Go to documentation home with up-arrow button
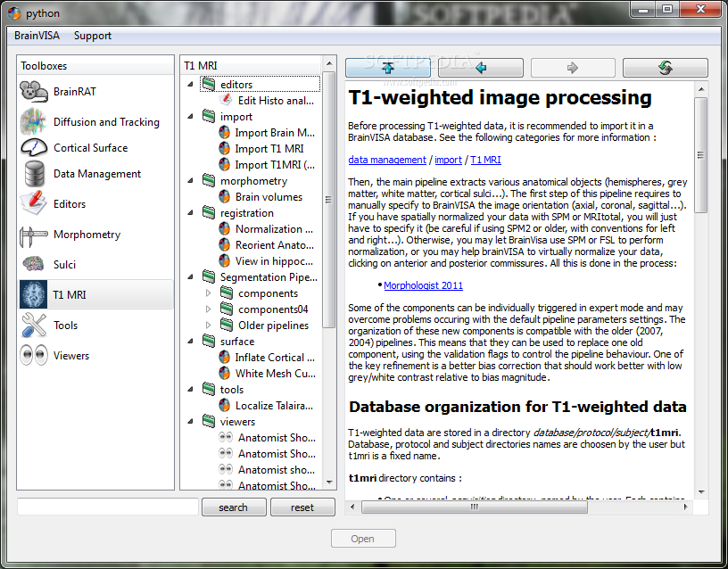 (x=388, y=68)
